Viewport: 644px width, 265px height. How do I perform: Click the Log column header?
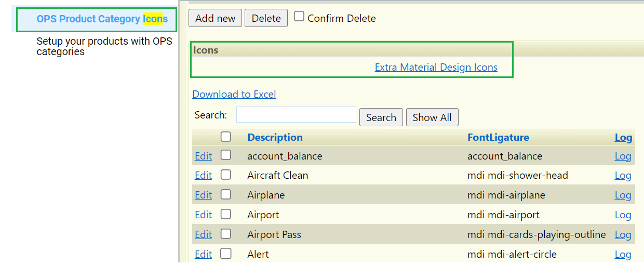(x=624, y=137)
